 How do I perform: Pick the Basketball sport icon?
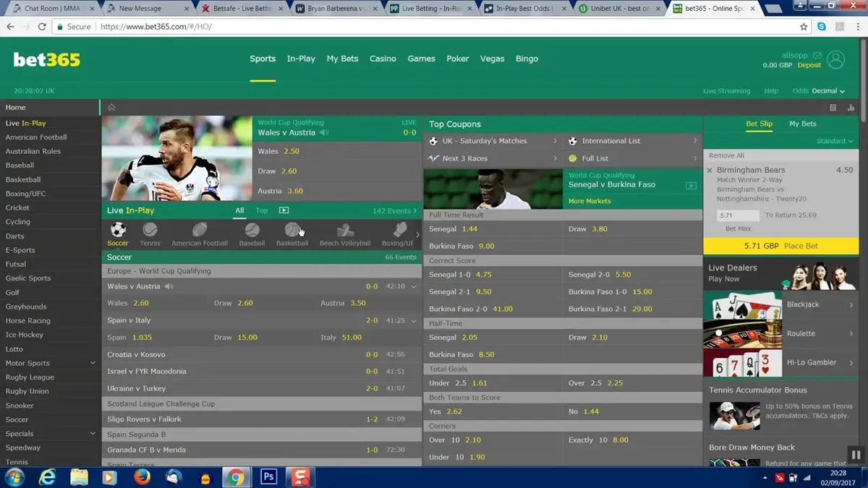[292, 230]
